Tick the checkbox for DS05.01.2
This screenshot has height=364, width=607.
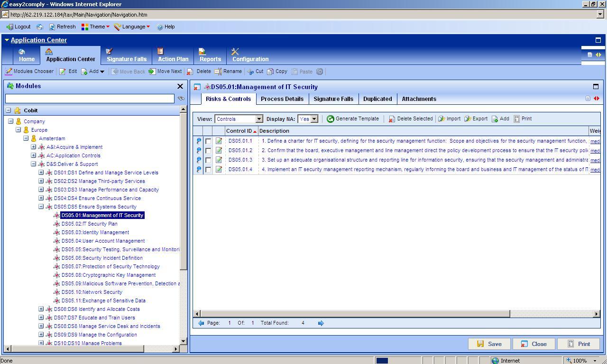208,151
